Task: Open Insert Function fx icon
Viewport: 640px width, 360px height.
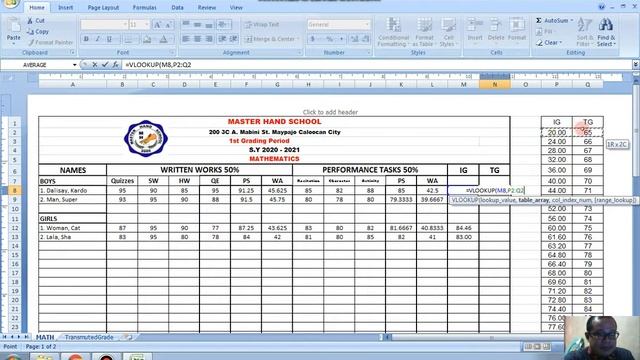Action: 116,65
